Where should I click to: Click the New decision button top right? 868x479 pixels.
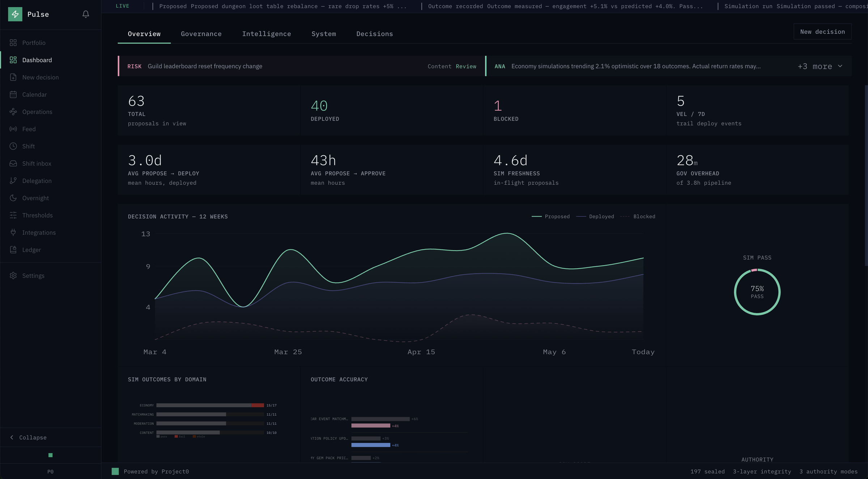(822, 31)
